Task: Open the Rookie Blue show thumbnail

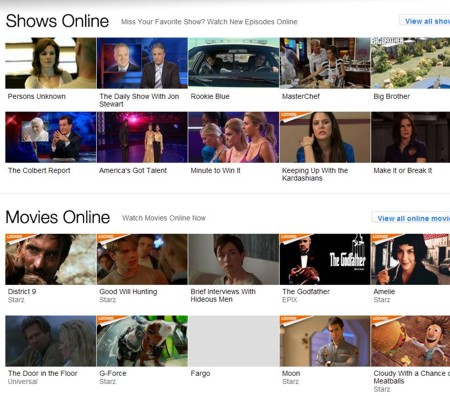Action: (x=233, y=63)
